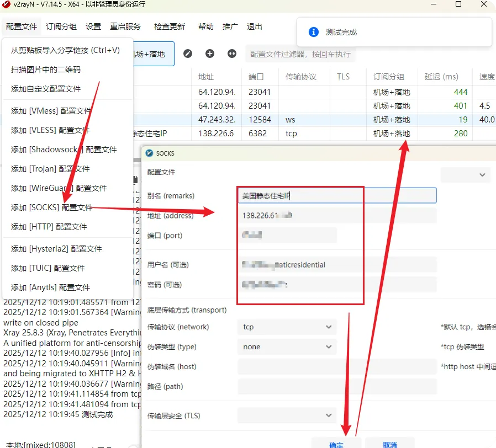Click the 伪装域名 (host) input field

[x=337, y=366]
